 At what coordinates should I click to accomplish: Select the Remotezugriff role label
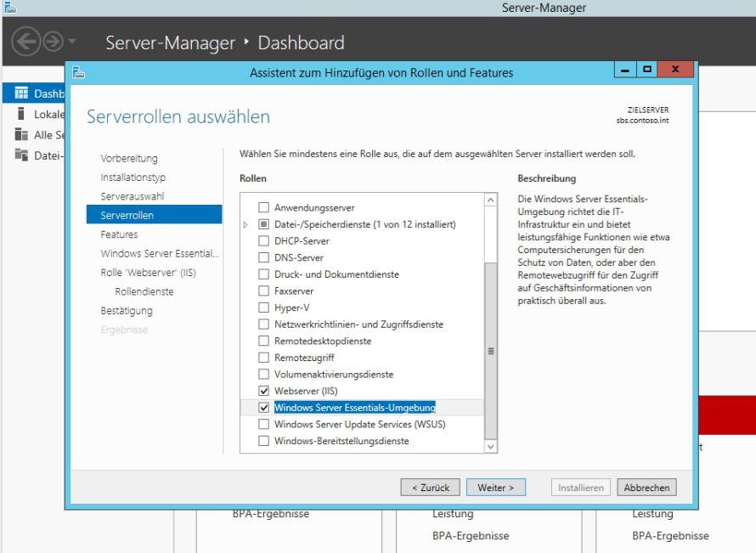click(304, 358)
